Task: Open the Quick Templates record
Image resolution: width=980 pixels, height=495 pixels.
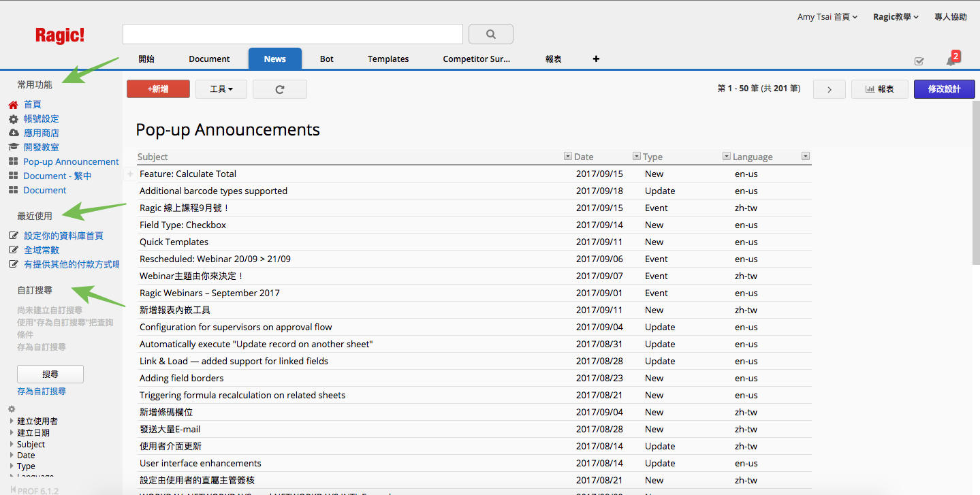Action: (x=174, y=242)
